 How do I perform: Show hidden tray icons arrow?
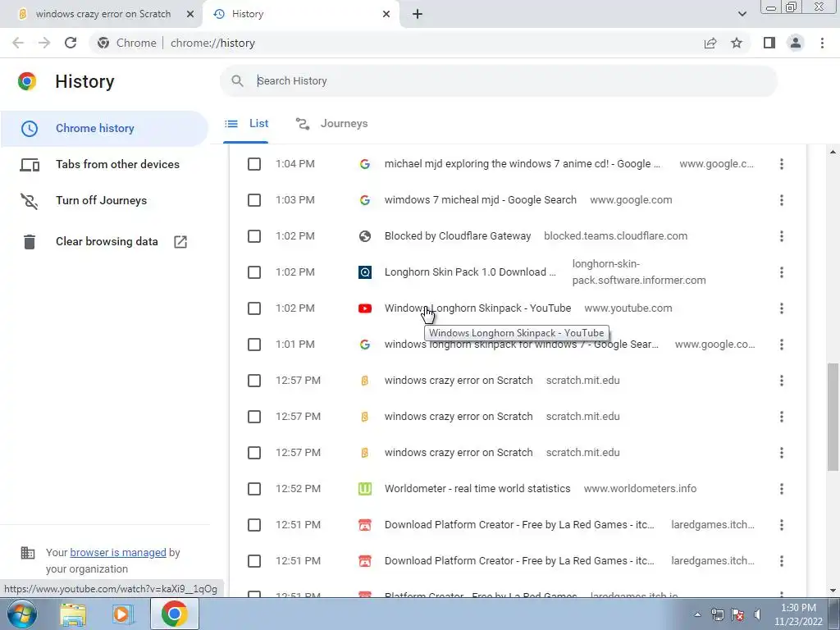[x=697, y=614]
